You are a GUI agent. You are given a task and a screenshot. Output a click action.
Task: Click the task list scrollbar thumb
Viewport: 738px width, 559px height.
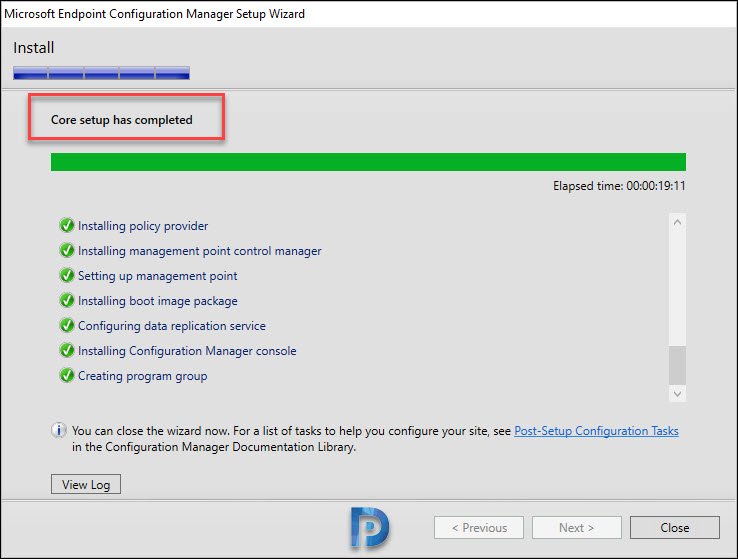pos(677,366)
